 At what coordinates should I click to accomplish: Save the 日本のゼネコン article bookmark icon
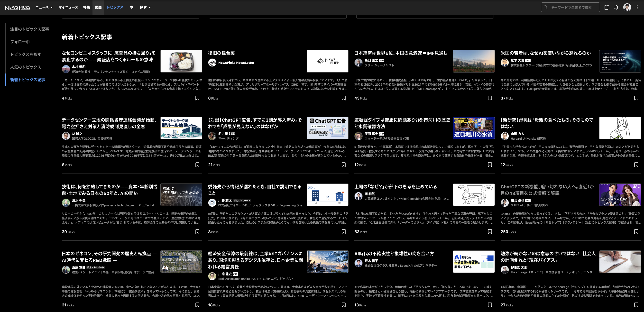point(197,305)
